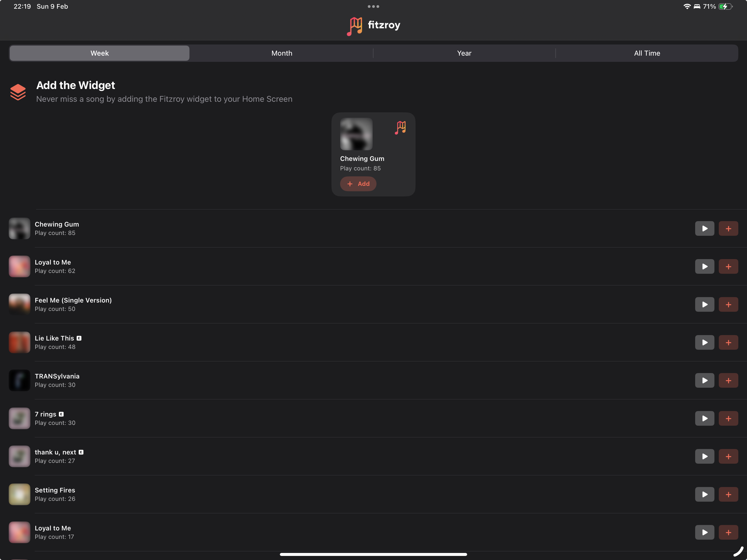Tap the pencil corner gesture icon

[738, 552]
